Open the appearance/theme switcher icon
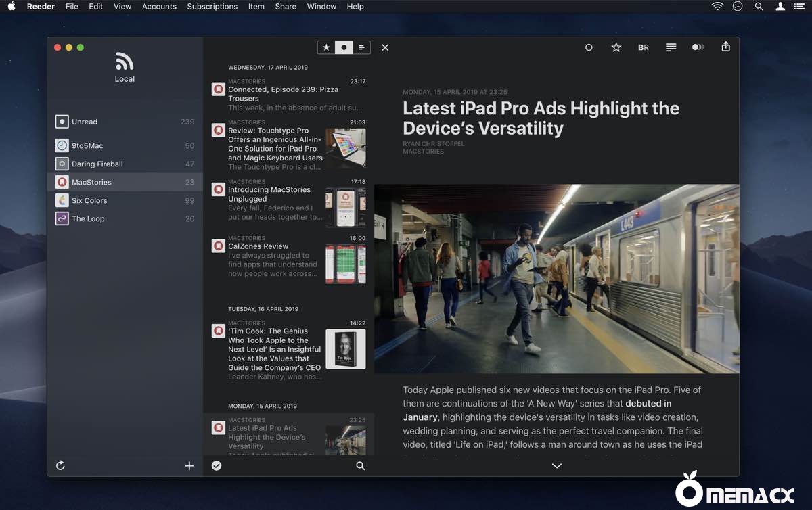 point(698,47)
